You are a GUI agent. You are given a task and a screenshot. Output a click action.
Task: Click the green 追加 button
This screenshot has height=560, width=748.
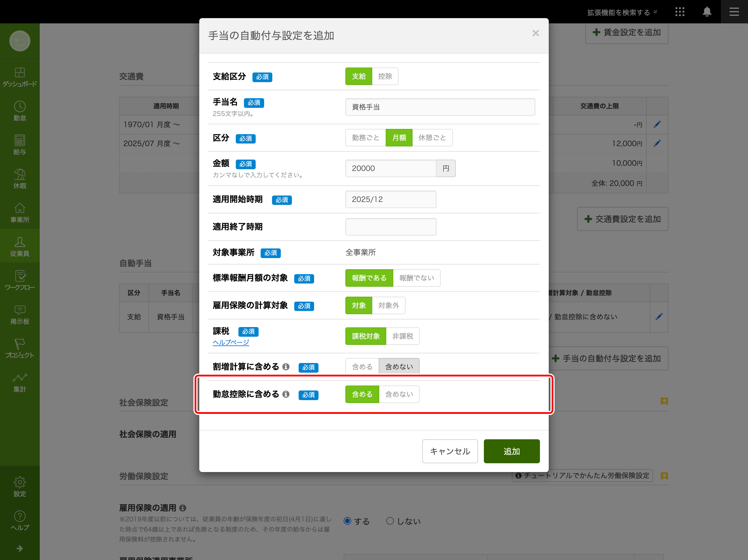(x=511, y=451)
